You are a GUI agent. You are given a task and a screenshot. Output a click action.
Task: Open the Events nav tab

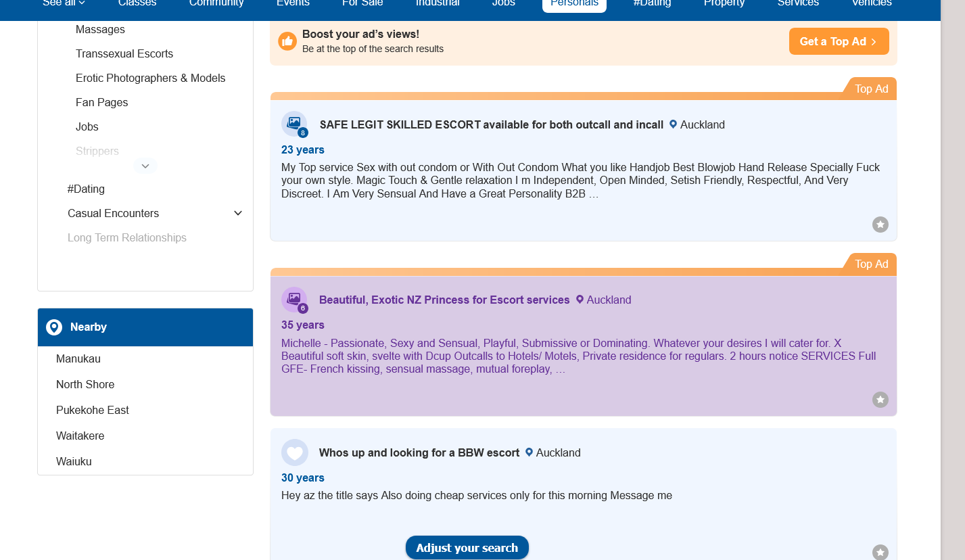(293, 3)
